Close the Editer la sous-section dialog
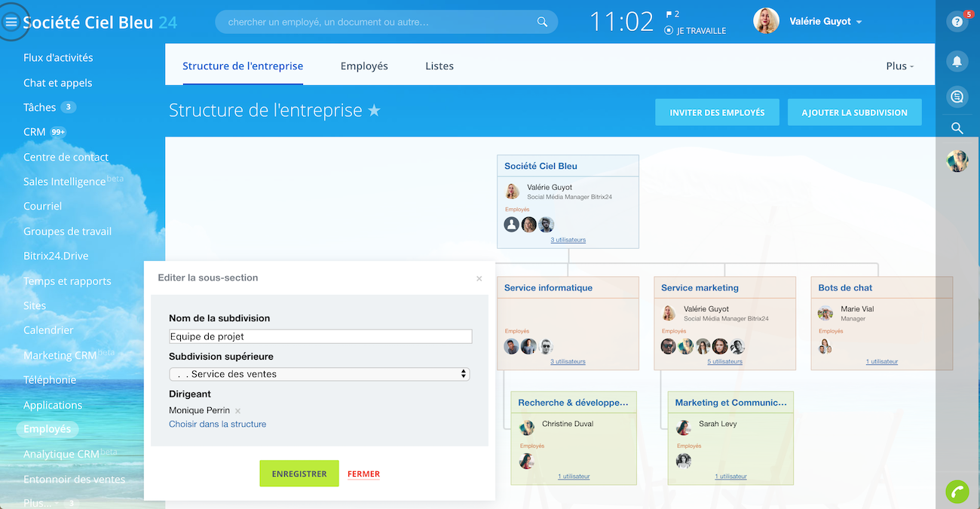The width and height of the screenshot is (980, 509). click(479, 278)
